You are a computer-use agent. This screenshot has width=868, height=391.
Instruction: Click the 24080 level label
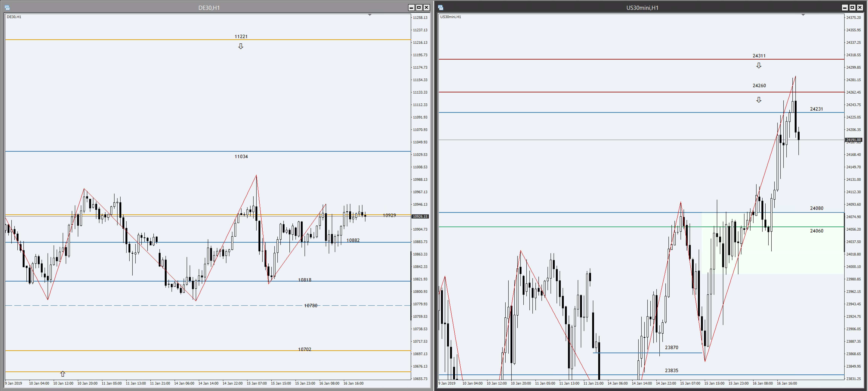(x=816, y=208)
